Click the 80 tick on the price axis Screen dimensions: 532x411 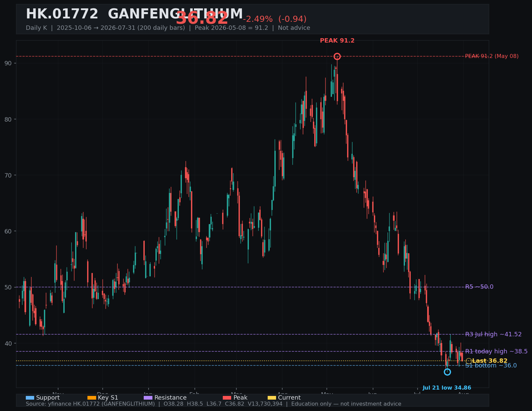[8, 119]
